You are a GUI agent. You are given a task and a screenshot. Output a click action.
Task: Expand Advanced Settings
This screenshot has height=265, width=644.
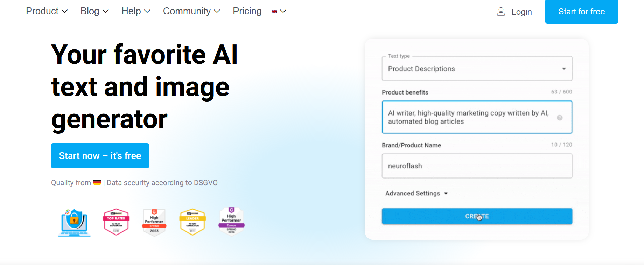coord(416,193)
